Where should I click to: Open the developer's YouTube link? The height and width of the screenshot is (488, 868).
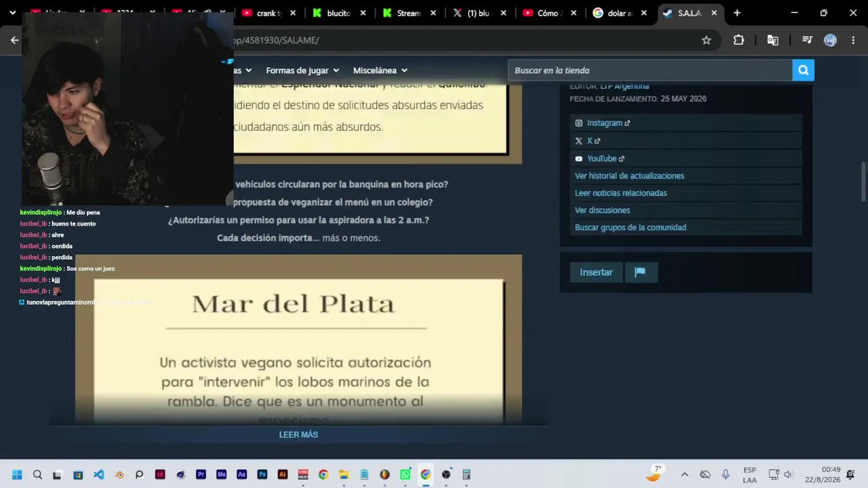606,159
